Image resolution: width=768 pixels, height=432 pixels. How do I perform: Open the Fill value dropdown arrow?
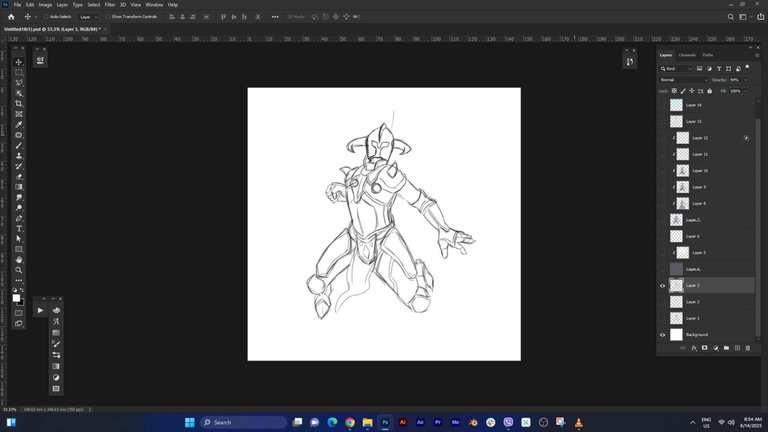coord(745,91)
